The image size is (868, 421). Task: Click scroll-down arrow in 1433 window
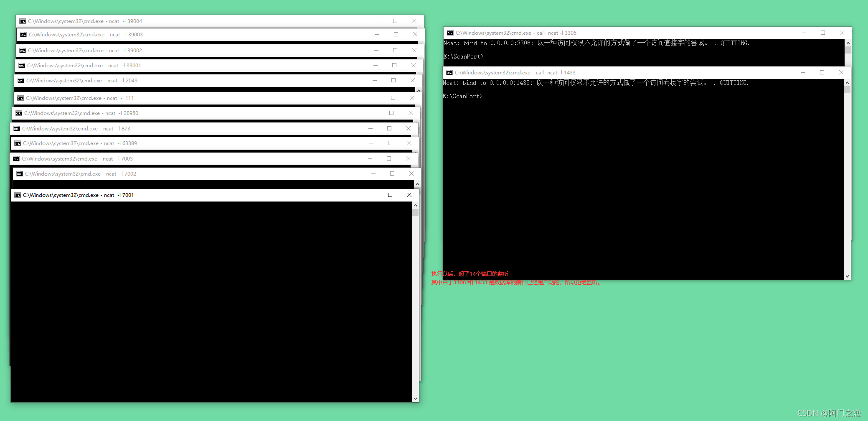pyautogui.click(x=847, y=276)
